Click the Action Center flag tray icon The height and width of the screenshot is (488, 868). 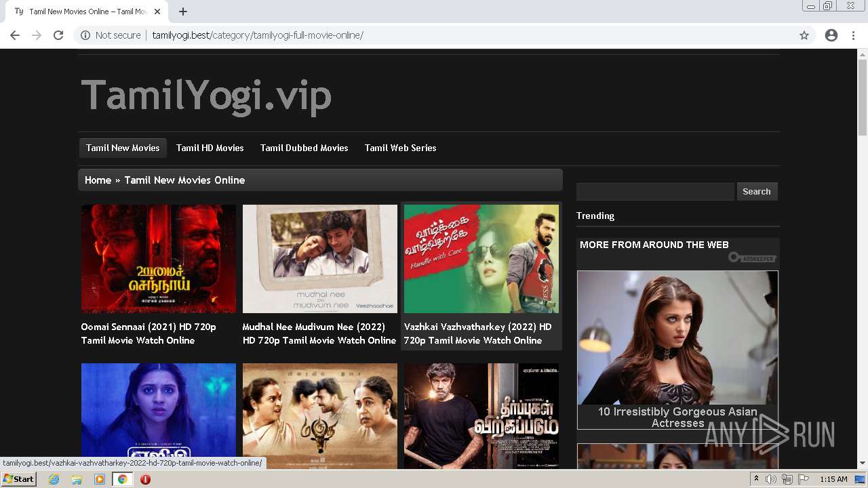click(x=803, y=479)
